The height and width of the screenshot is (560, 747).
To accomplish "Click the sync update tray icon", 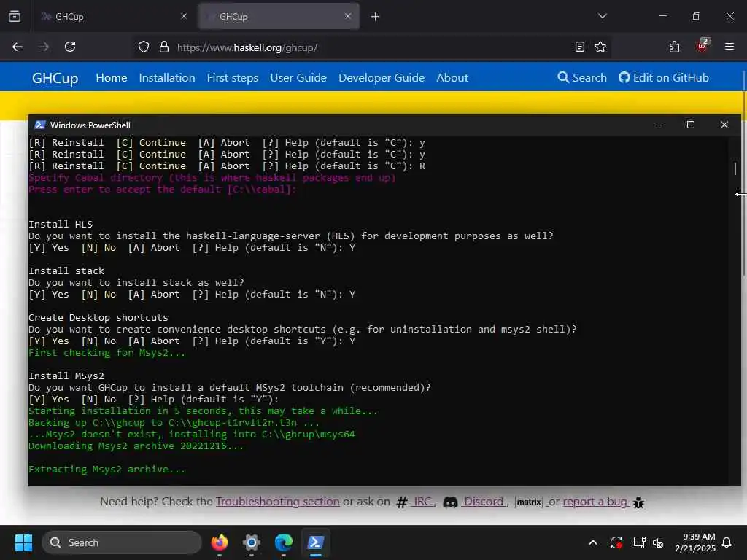I will point(616,542).
